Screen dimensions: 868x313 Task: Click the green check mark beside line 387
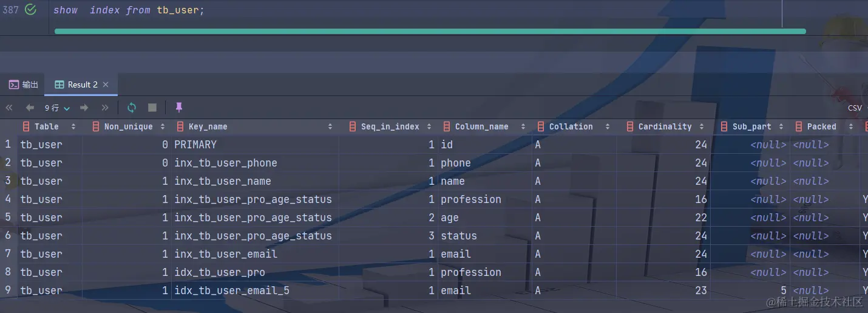pyautogui.click(x=30, y=10)
